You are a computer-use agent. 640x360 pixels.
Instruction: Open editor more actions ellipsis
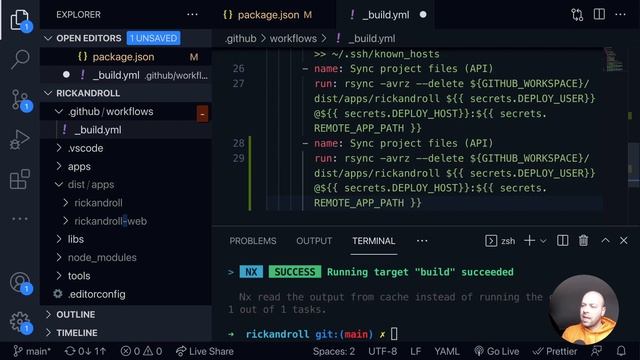[620, 14]
